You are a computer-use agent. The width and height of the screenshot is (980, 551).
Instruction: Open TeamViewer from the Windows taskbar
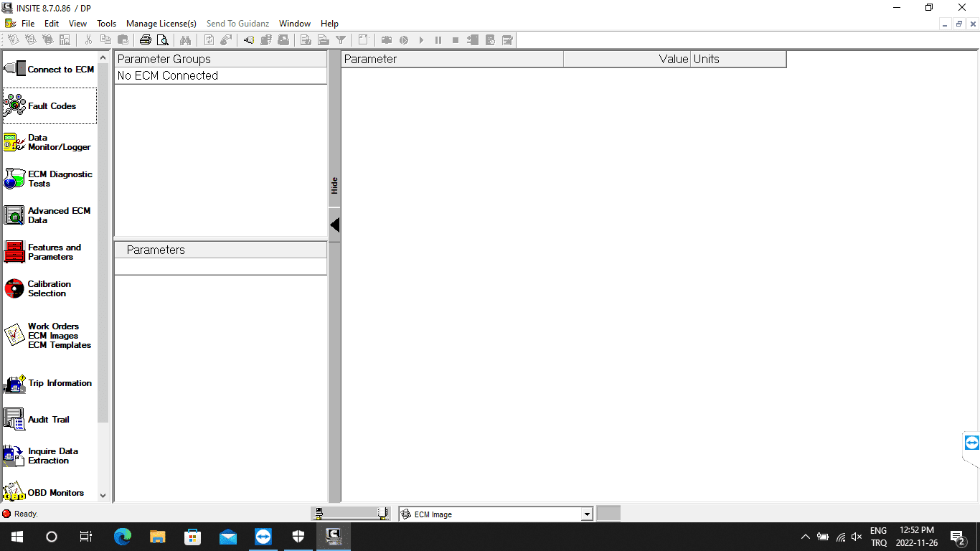(x=263, y=537)
